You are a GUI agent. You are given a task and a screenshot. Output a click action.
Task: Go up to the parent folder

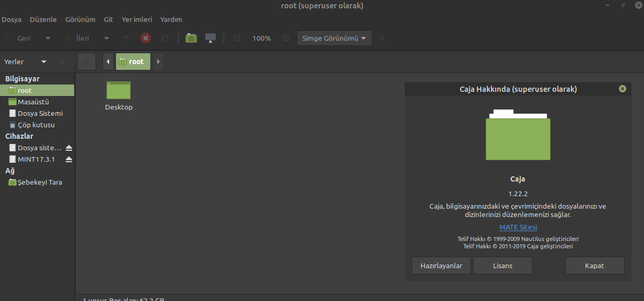tap(126, 38)
